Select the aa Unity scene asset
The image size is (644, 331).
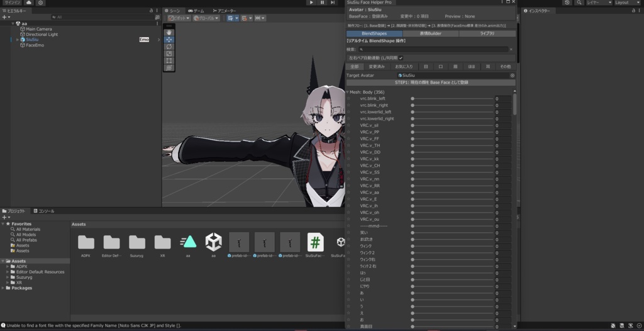point(214,242)
